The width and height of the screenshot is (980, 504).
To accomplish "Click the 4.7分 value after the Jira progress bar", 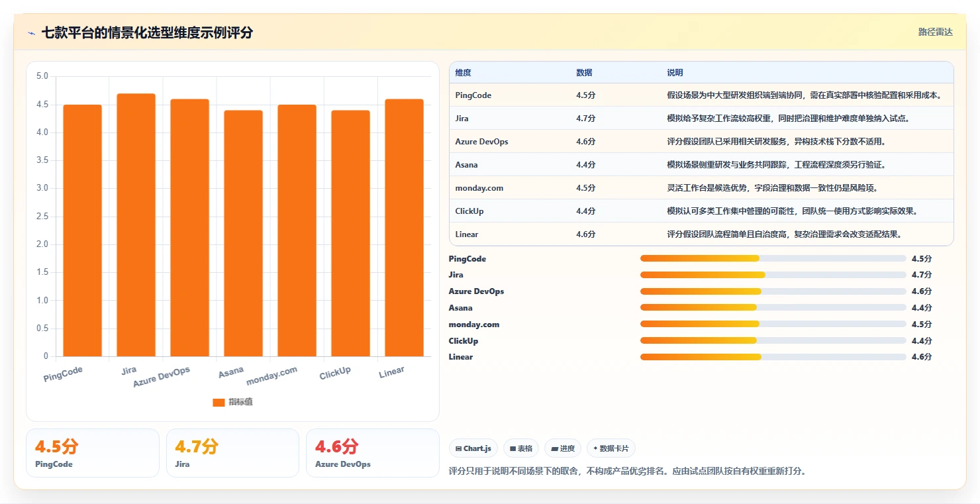I will point(922,275).
